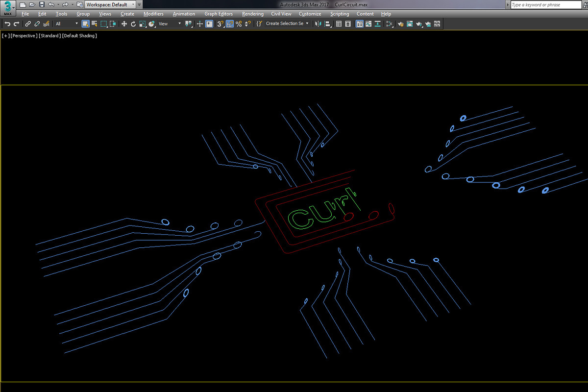Open the Graph Editors menu
588x392 pixels.
(219, 14)
